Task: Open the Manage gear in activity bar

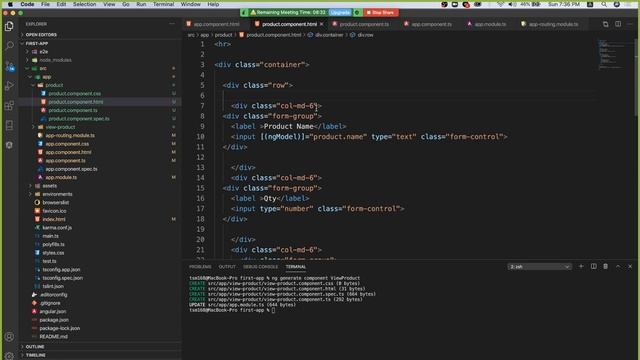Action: click(x=9, y=356)
